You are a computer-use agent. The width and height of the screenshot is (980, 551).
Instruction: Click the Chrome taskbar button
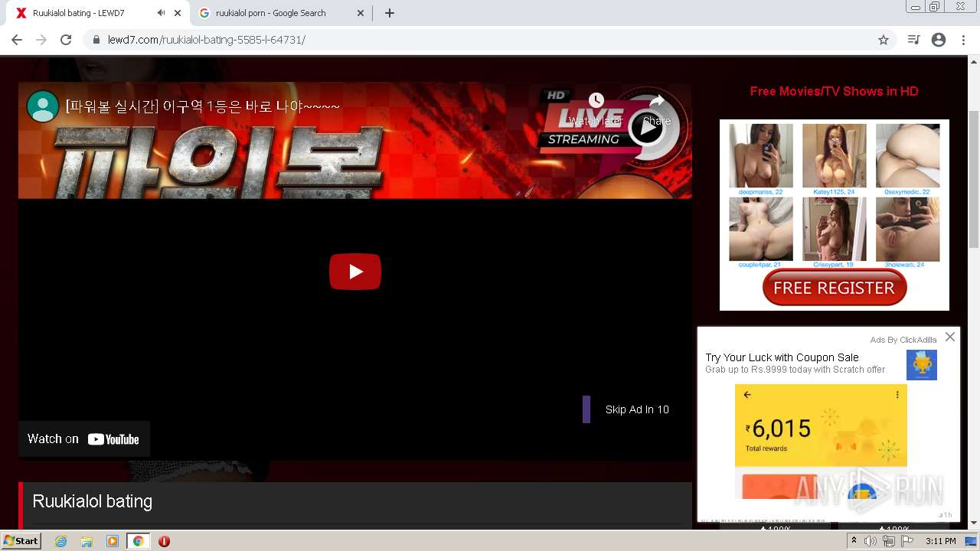(x=139, y=541)
